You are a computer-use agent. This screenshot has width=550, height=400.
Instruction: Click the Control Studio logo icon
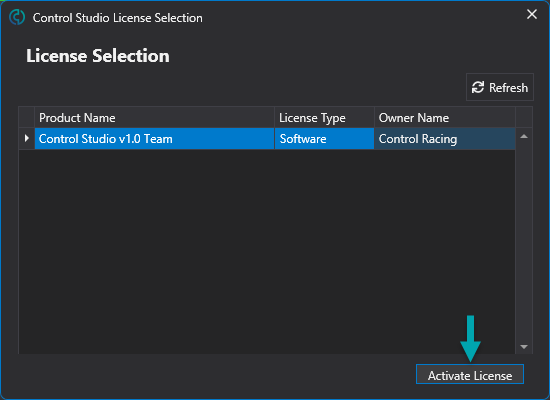click(17, 17)
